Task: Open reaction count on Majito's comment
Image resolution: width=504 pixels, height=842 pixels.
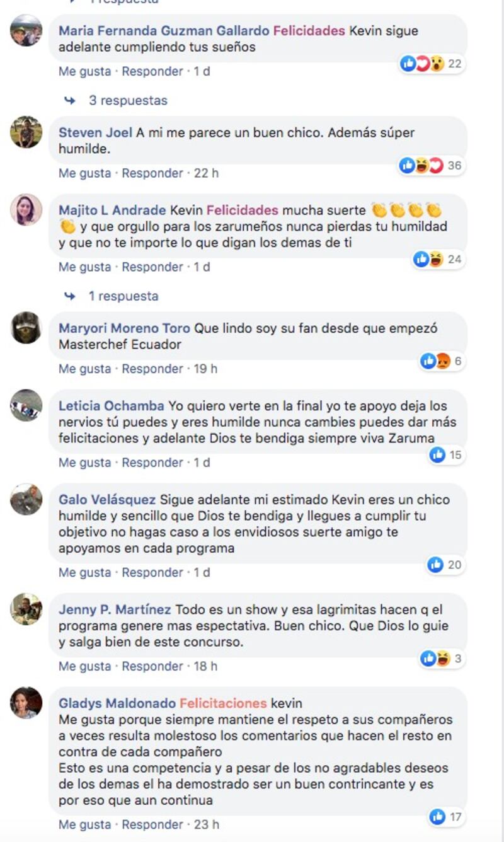Action: (x=438, y=259)
